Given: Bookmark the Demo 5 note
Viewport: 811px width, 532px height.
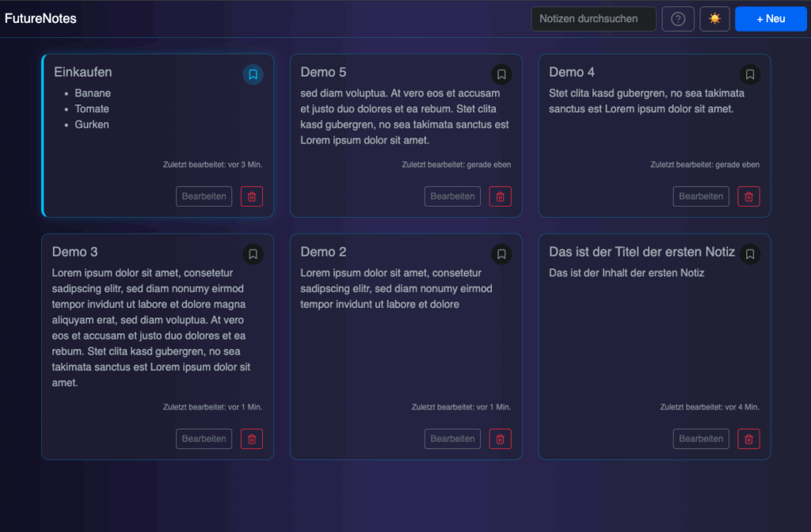Looking at the screenshot, I should click(x=501, y=74).
